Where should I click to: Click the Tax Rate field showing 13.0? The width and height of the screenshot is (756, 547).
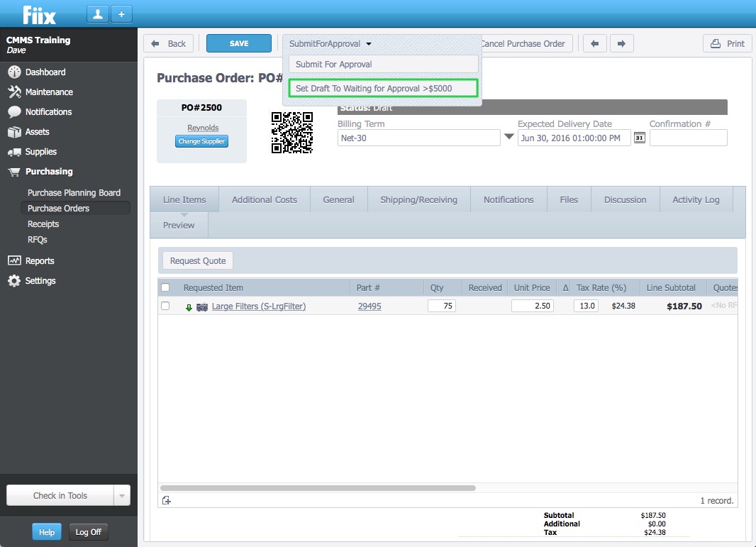[x=586, y=306]
